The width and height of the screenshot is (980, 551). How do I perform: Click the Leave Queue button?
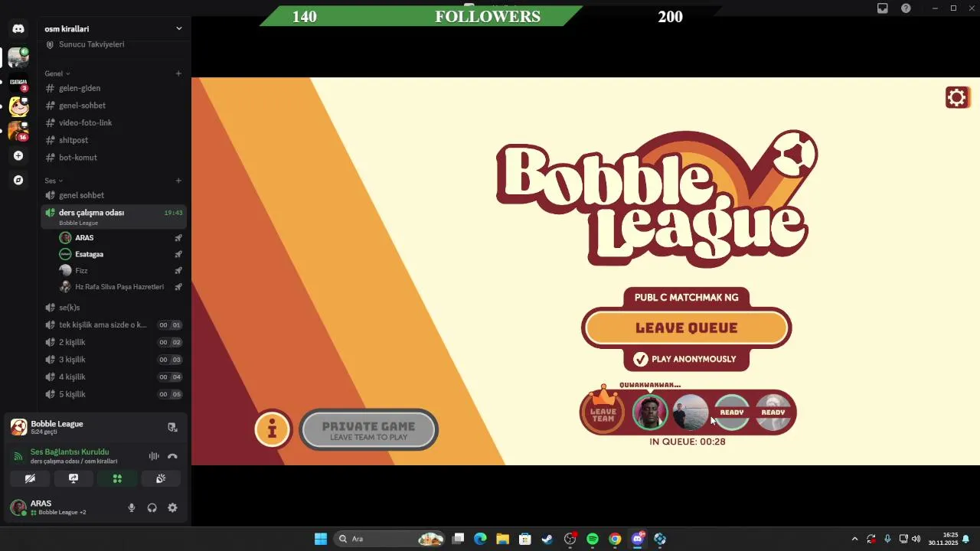click(686, 328)
